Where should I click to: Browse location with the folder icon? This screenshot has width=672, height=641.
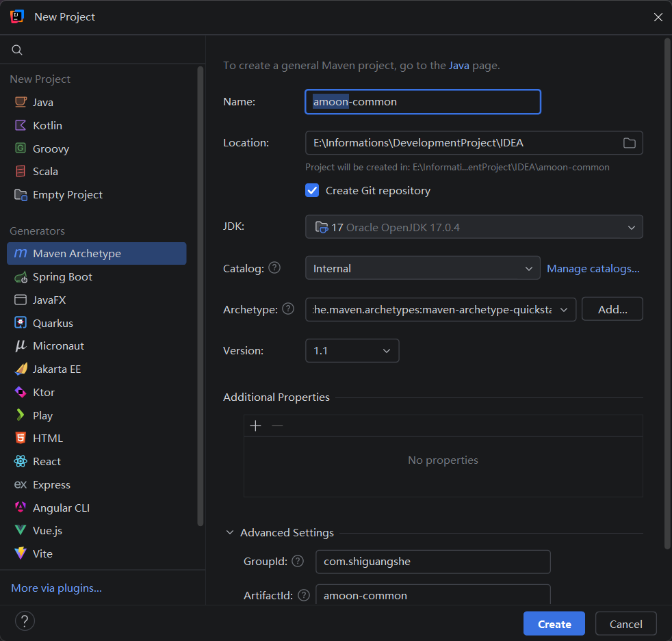click(x=629, y=143)
